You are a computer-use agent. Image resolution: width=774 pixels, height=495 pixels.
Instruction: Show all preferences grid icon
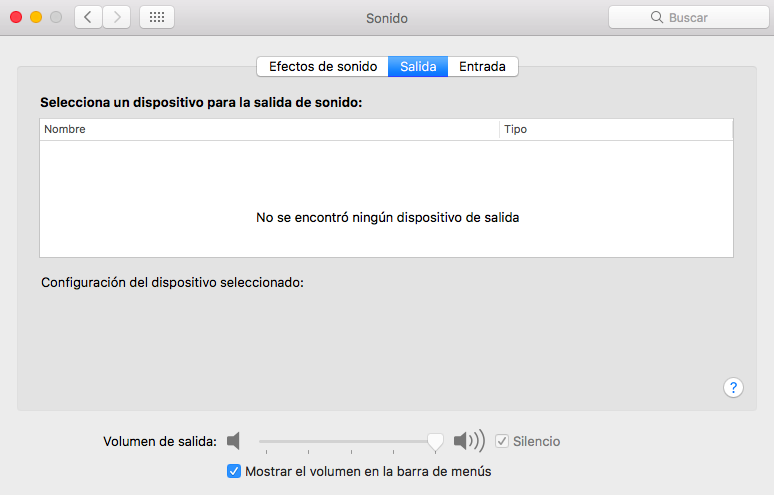157,17
